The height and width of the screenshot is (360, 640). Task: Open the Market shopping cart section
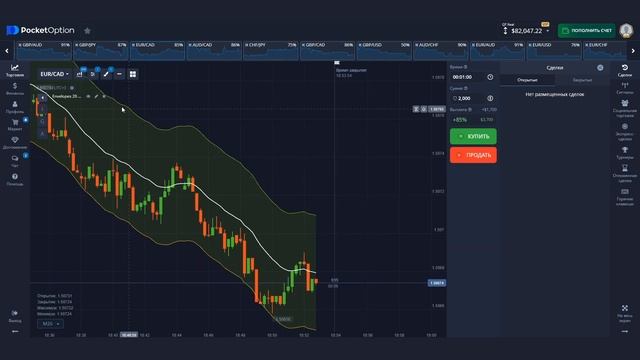[15, 124]
